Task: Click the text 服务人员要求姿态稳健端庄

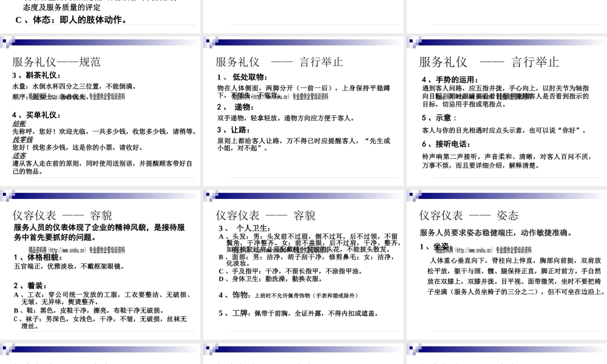Action: (496, 232)
